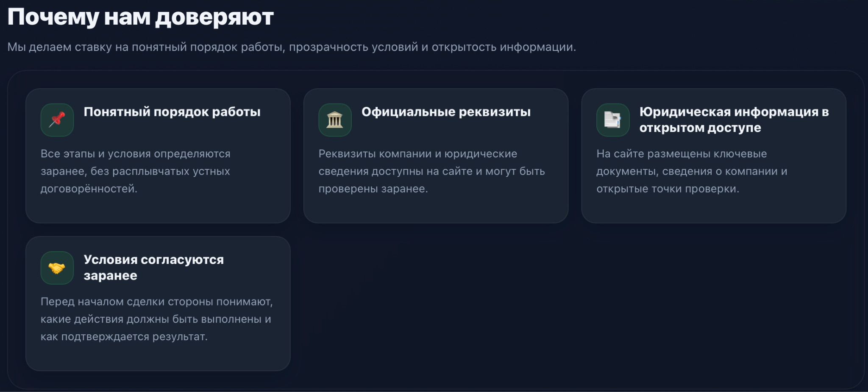Viewport: 868px width, 392px height.
Task: Click the subtitle beginning 'Мы делаем ставку'
Action: pos(292,47)
